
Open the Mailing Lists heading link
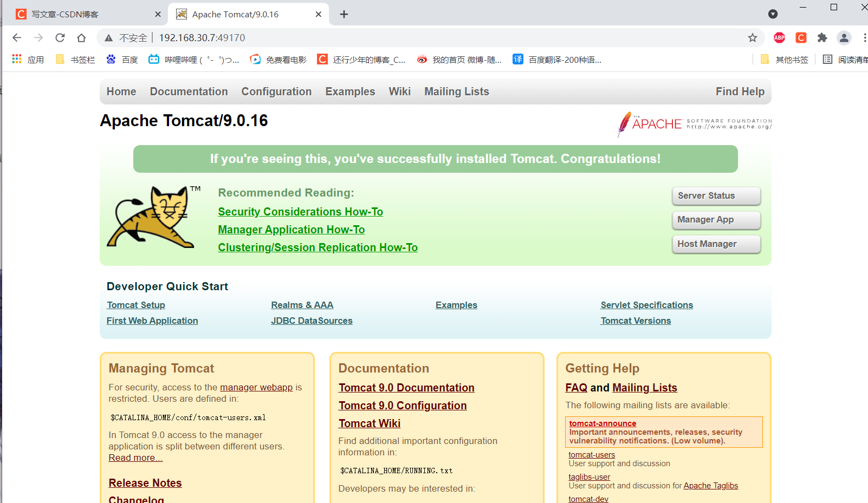[645, 388]
